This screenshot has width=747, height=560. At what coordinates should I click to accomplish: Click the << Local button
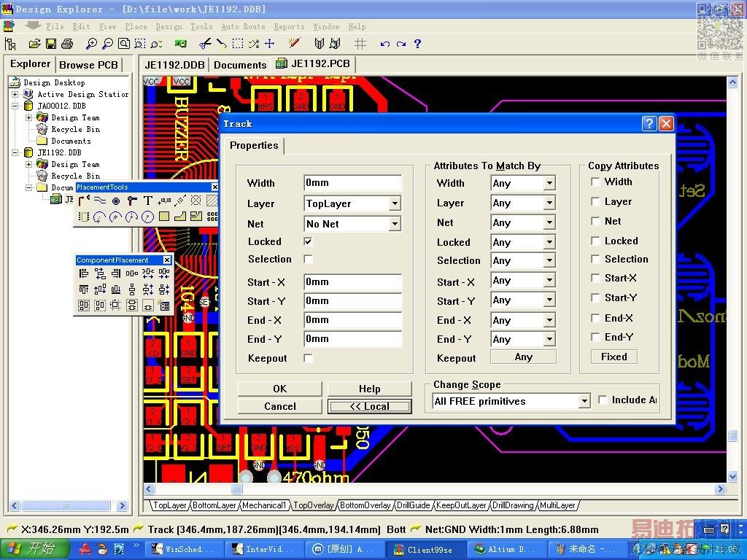(x=369, y=406)
